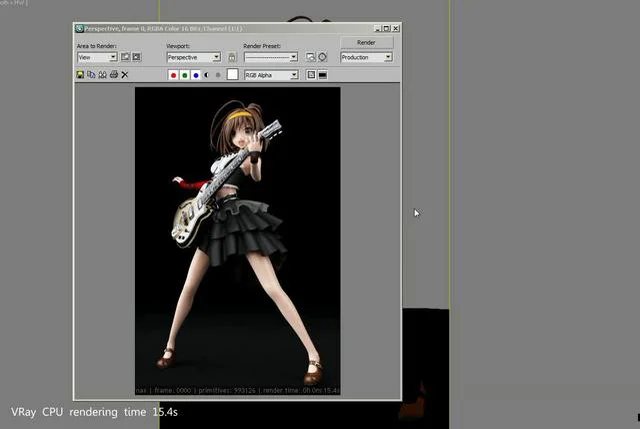Click the Toggle UI Overlays icon

pyautogui.click(x=311, y=75)
